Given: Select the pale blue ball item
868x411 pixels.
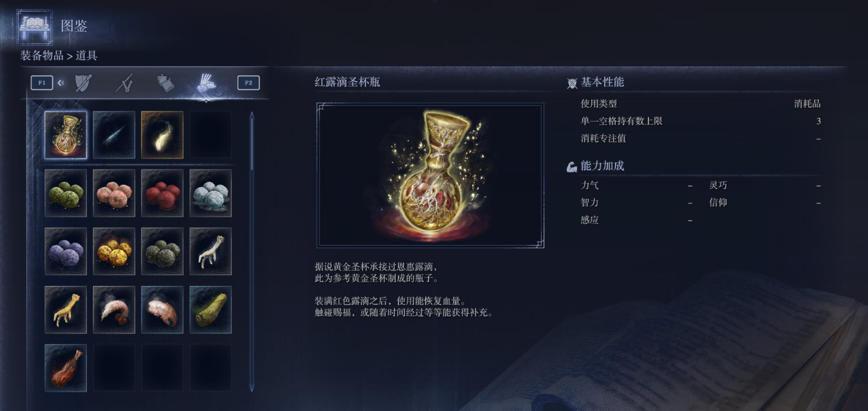Looking at the screenshot, I should point(211,193).
